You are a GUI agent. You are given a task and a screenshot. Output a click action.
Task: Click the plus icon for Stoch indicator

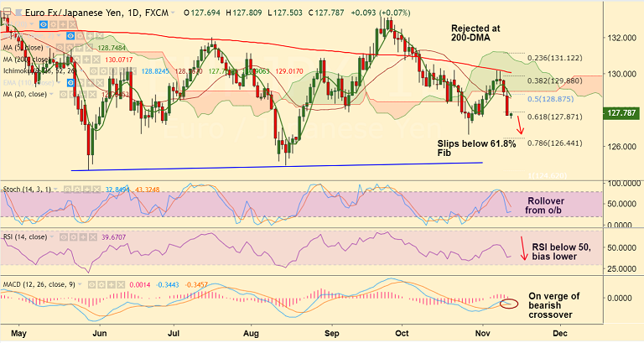[87, 190]
